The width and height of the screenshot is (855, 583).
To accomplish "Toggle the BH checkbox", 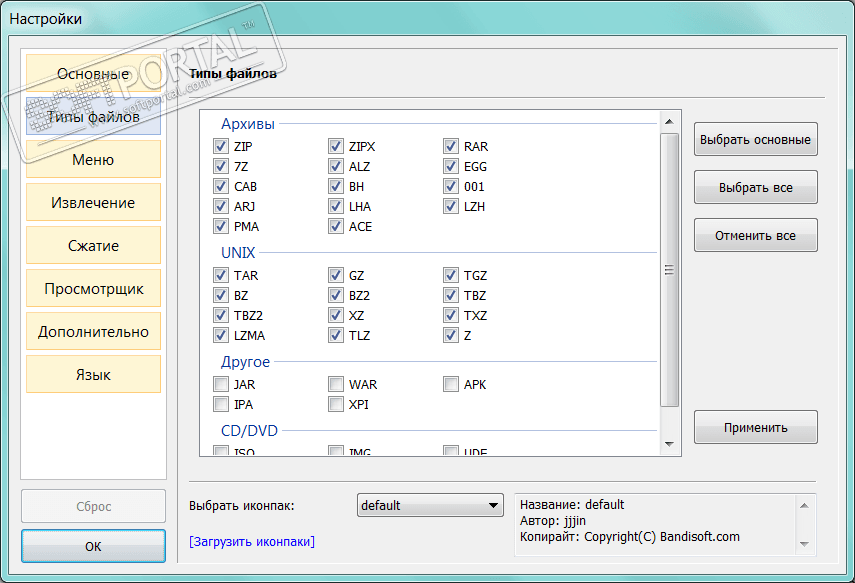I will click(336, 187).
